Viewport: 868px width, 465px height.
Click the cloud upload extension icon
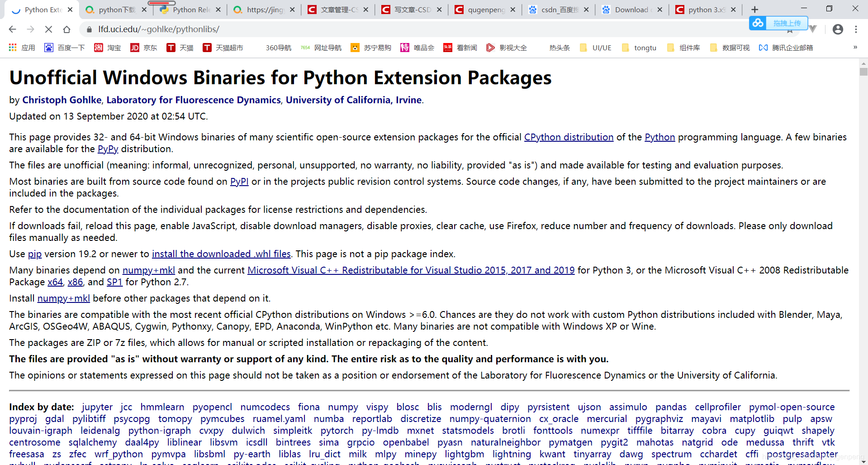pyautogui.click(x=758, y=23)
